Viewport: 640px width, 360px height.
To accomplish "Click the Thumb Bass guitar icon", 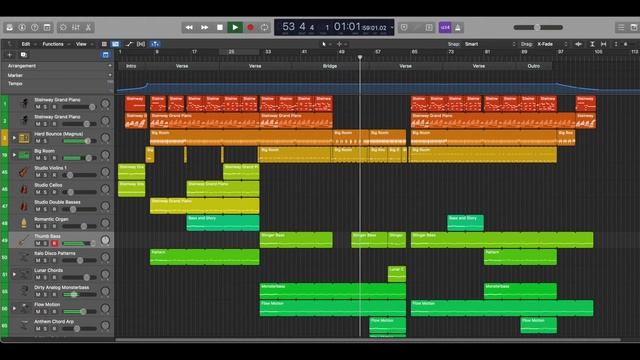I will [x=24, y=240].
